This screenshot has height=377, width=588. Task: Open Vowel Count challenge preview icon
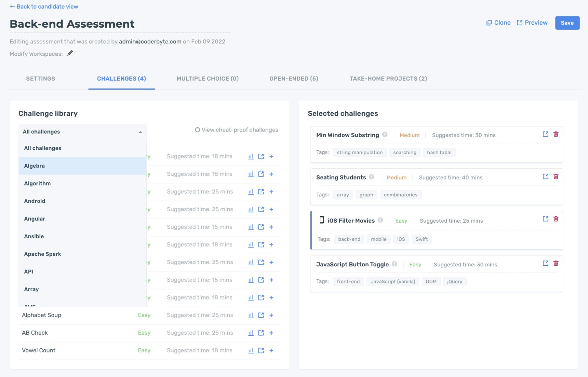261,350
